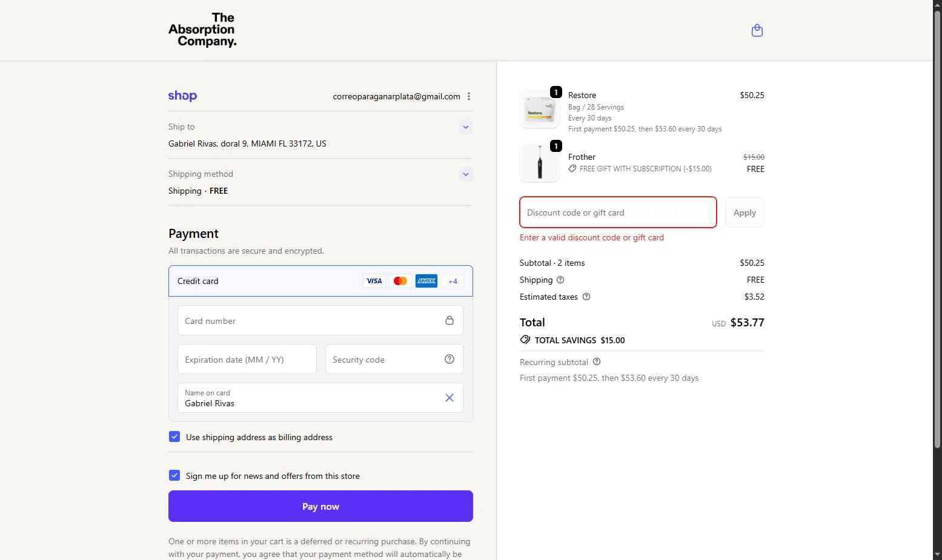Toggle Use shipping address as billing address

click(174, 436)
